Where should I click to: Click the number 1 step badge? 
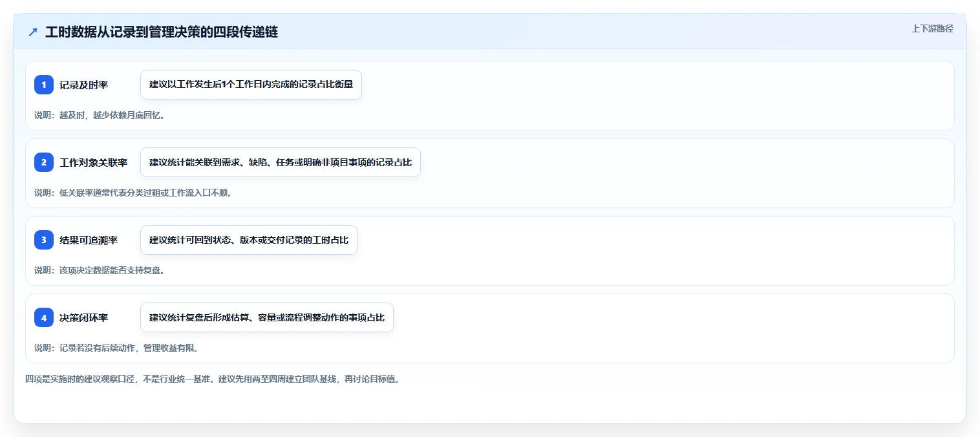[x=44, y=85]
